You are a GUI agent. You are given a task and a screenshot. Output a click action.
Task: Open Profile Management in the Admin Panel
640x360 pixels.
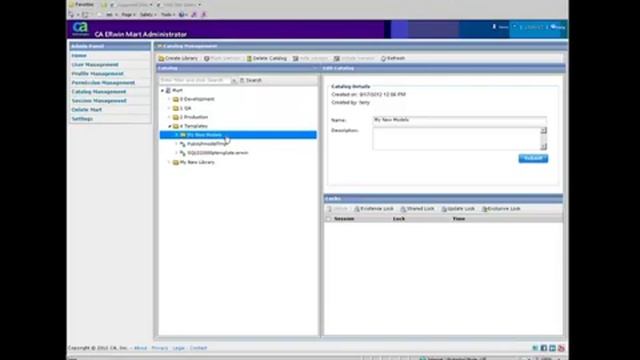coord(98,73)
